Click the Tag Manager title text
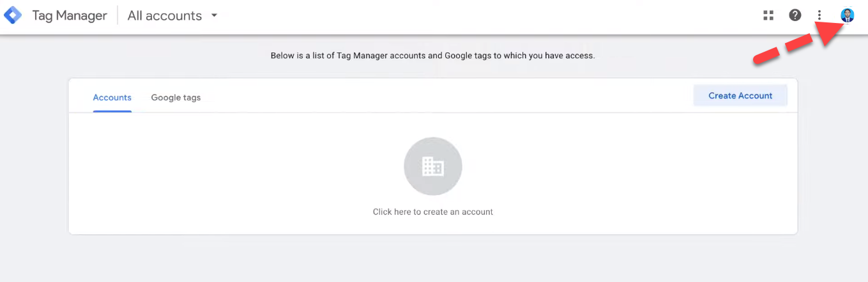 [70, 16]
